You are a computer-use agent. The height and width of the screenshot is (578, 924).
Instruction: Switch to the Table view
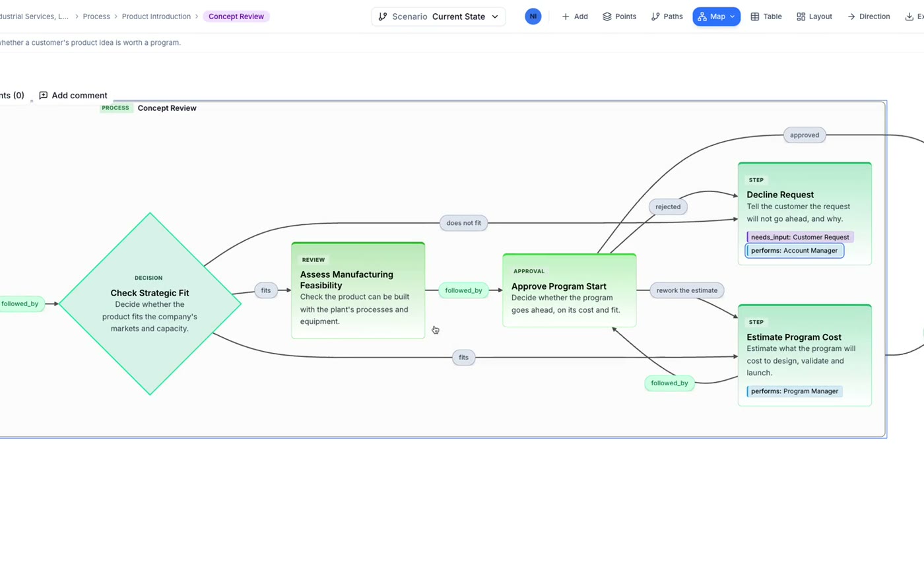[766, 16]
